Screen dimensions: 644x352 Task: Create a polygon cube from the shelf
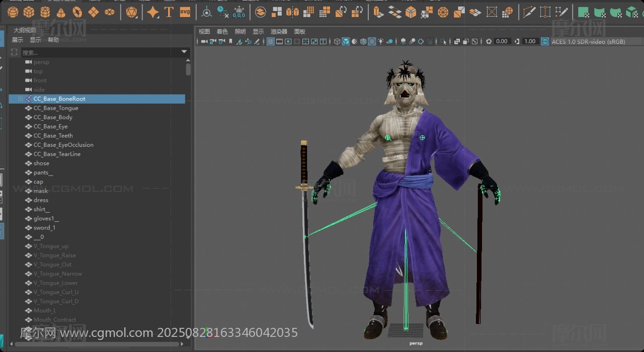29,12
